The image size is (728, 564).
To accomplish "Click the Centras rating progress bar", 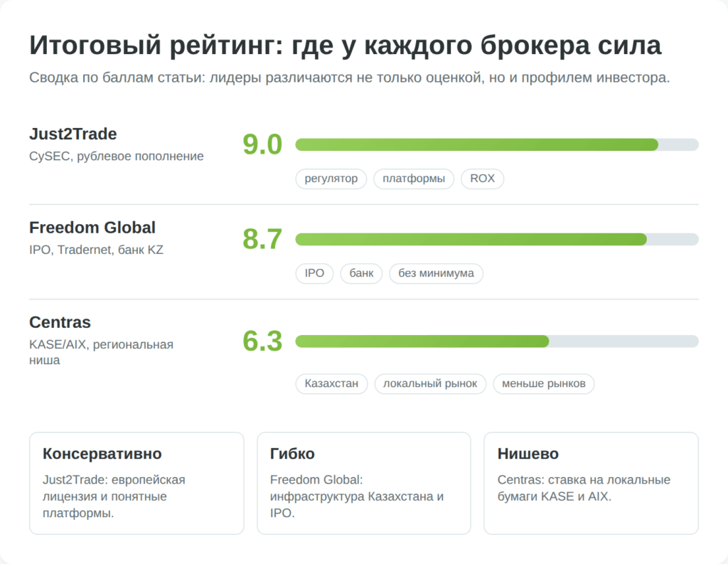I will 497,341.
